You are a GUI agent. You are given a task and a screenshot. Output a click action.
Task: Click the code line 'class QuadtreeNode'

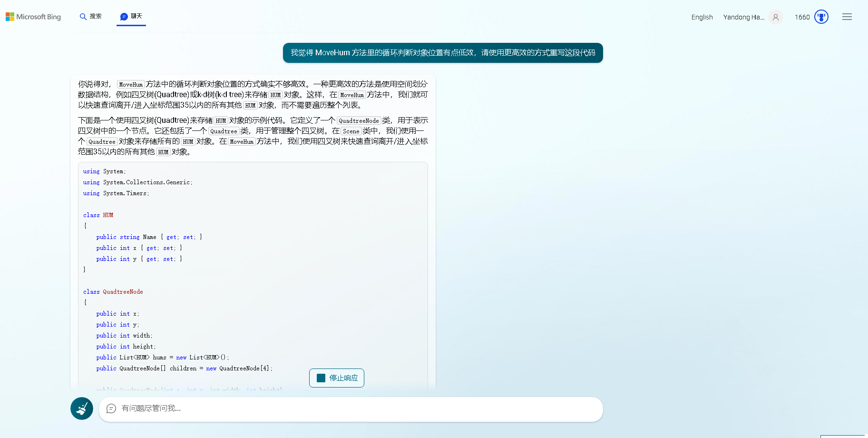113,292
